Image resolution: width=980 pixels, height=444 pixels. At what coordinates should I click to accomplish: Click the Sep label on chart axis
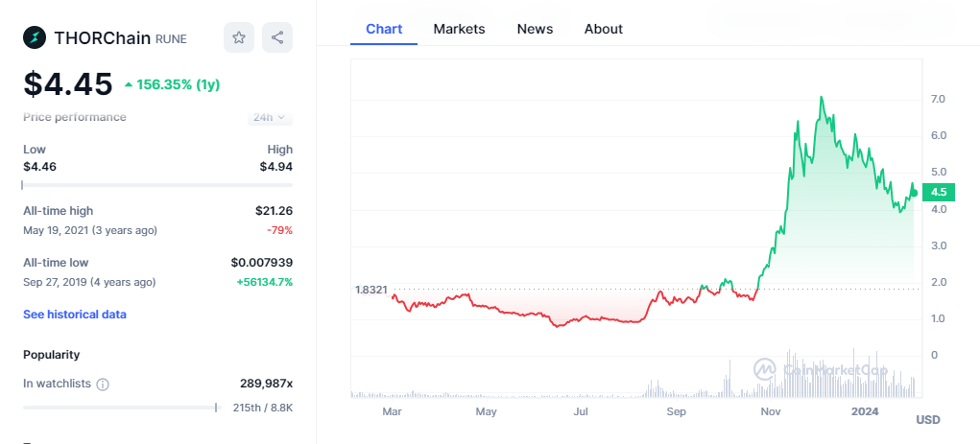click(x=677, y=411)
